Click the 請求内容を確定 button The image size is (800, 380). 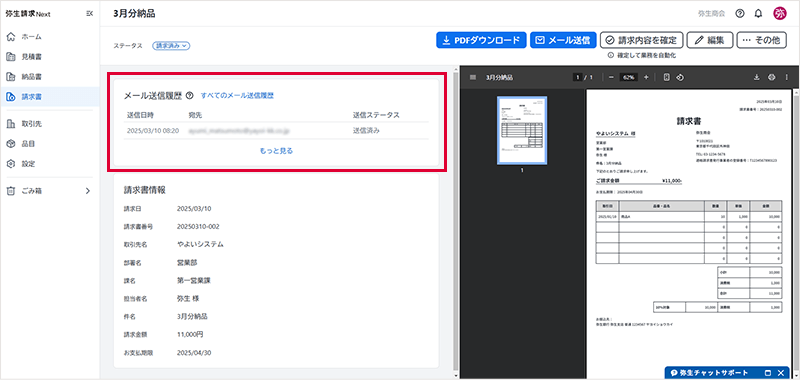641,40
